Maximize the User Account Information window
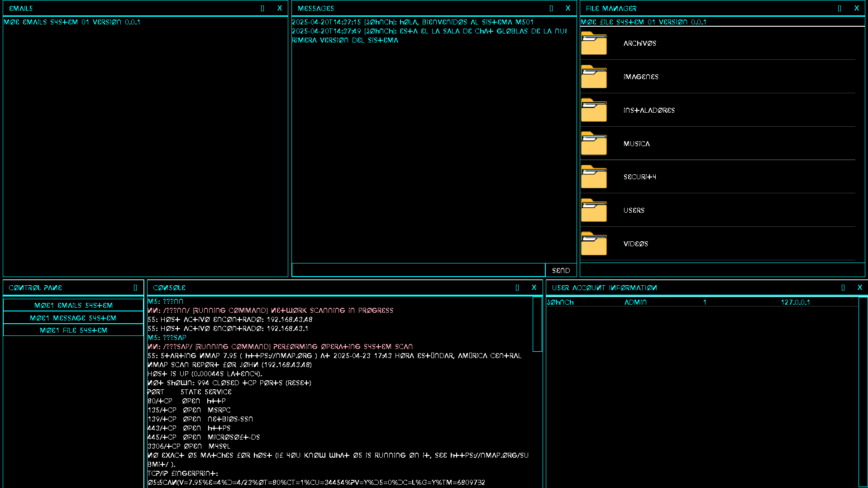868x488 pixels. pos(843,287)
